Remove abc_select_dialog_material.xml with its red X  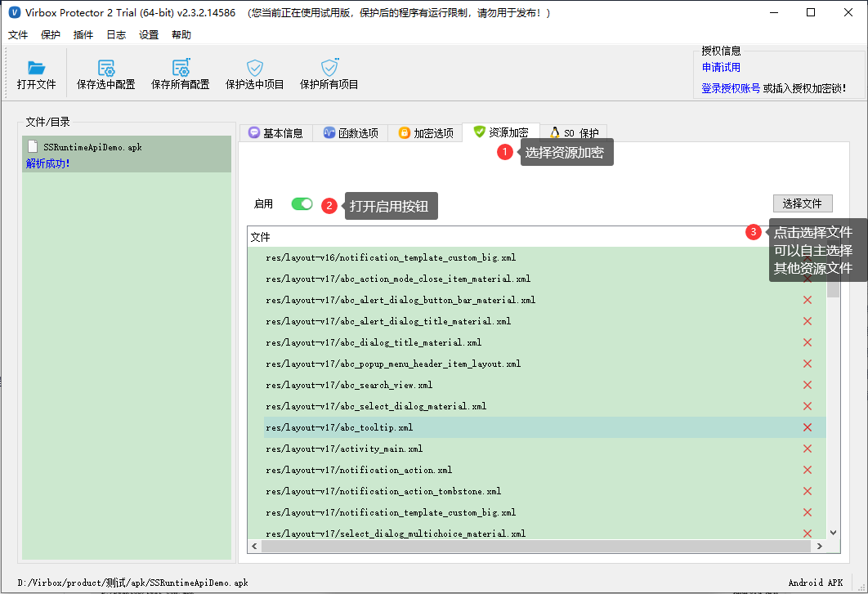pyautogui.click(x=808, y=406)
